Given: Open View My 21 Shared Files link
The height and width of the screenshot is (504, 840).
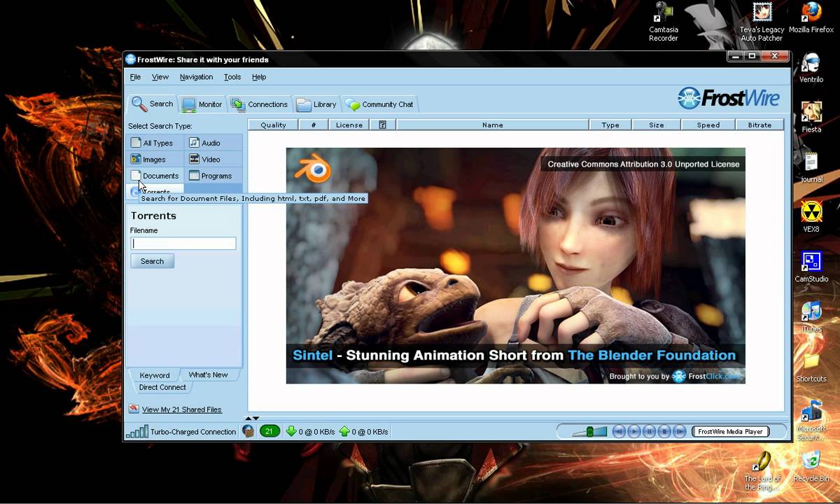Looking at the screenshot, I should pyautogui.click(x=181, y=409).
